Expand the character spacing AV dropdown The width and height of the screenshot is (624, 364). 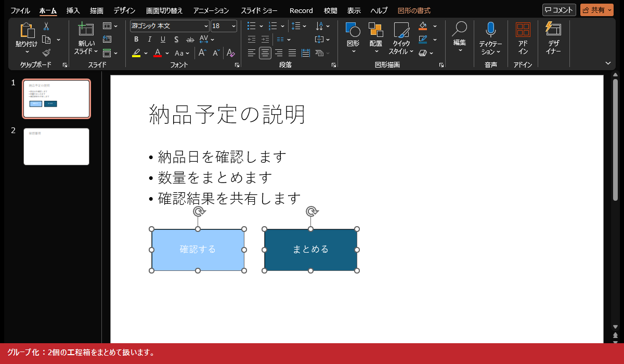pos(213,39)
